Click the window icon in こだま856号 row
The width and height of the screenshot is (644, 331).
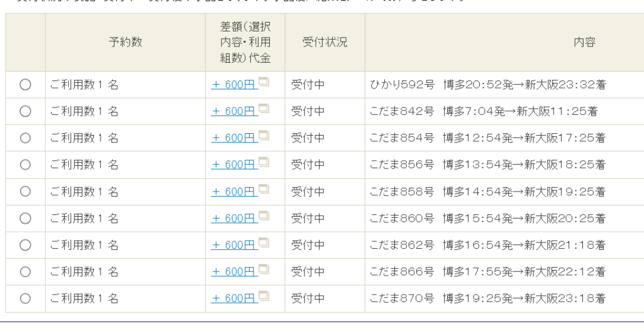coord(264,162)
